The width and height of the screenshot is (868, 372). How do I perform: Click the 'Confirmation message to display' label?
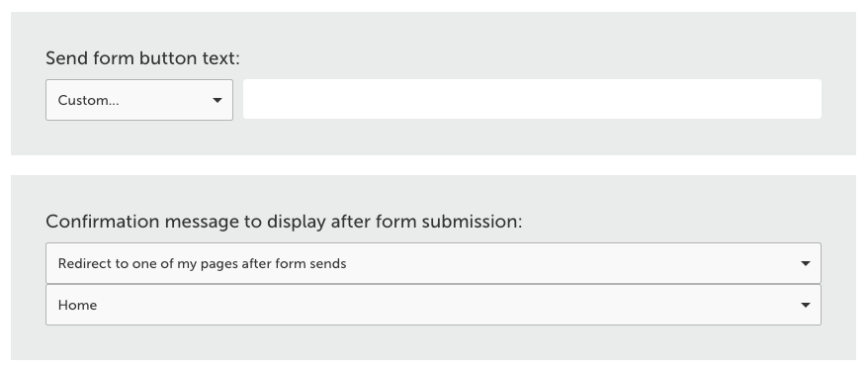(284, 222)
